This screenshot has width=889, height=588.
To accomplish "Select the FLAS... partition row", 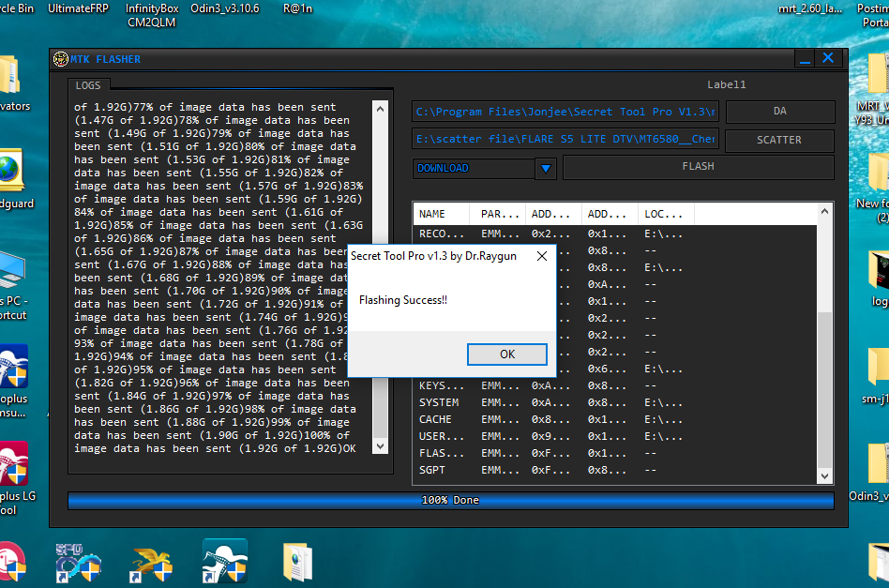I will [614, 454].
